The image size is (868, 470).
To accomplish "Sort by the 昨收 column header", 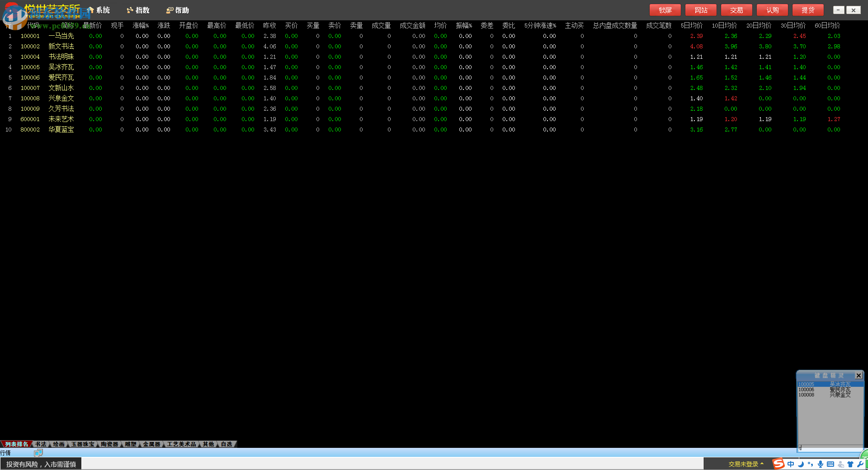I will [269, 26].
